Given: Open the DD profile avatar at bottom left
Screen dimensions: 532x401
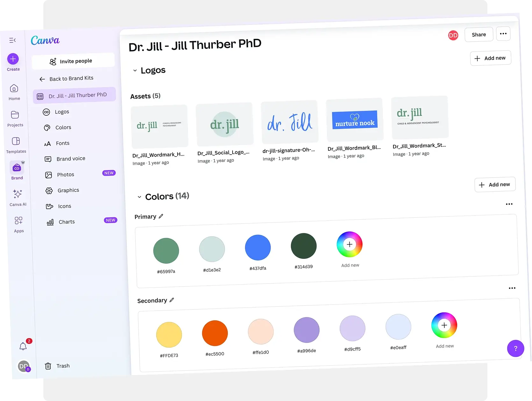Looking at the screenshot, I should [24, 366].
